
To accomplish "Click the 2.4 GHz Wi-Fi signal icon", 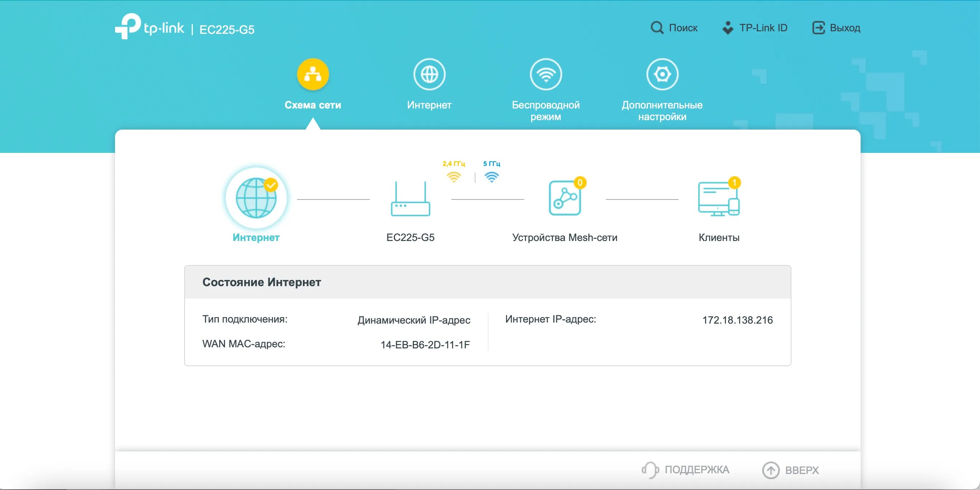I will (x=454, y=177).
